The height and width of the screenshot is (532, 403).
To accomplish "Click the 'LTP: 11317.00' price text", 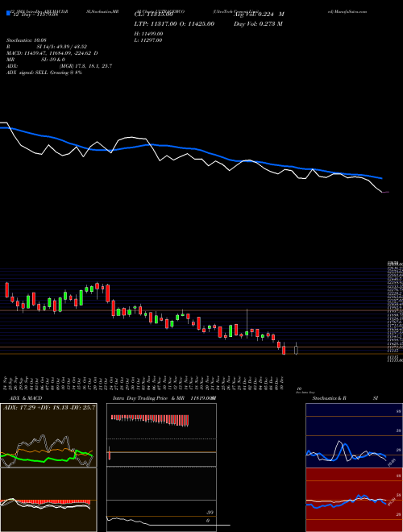I will (x=157, y=24).
